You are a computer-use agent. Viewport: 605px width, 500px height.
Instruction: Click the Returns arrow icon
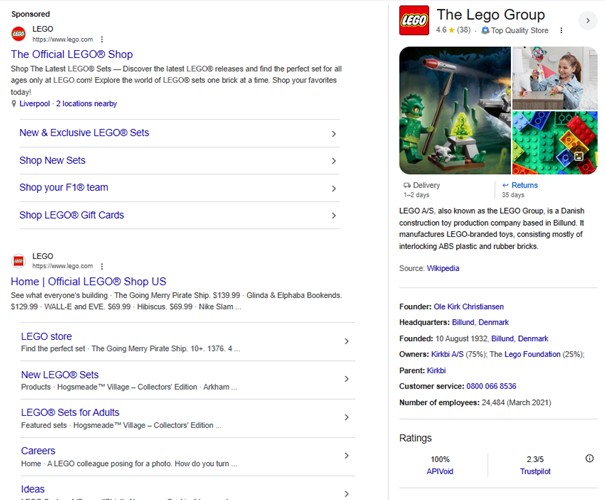(x=505, y=185)
